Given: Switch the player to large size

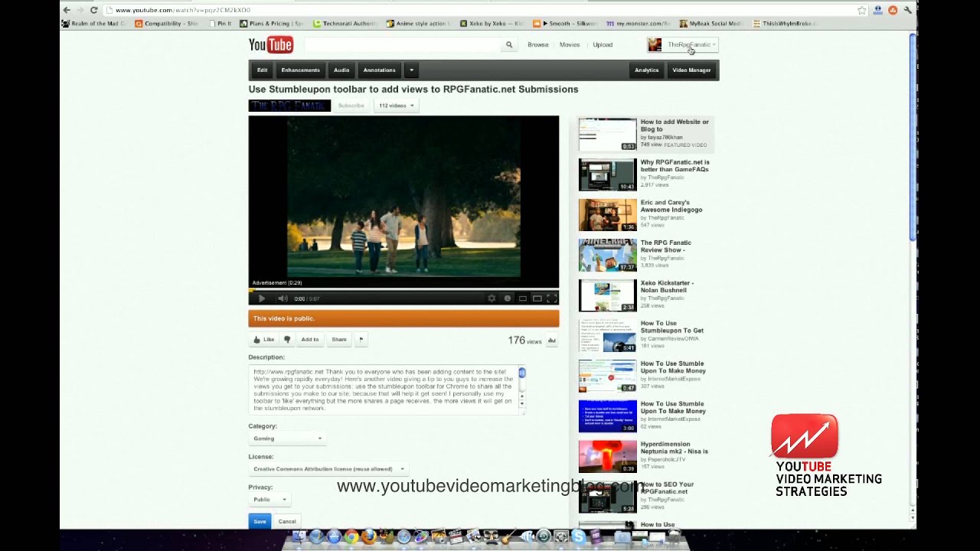Looking at the screenshot, I should (537, 298).
